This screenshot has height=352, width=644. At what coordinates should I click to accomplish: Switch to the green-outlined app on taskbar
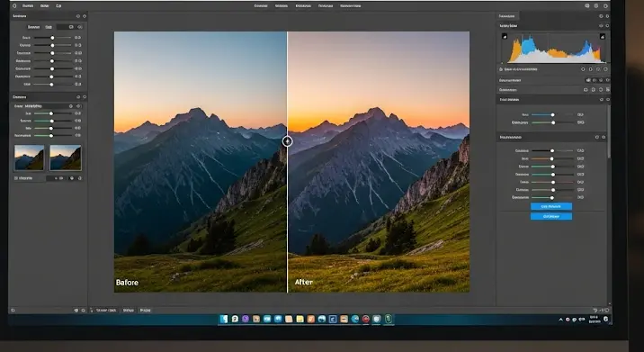point(388,319)
